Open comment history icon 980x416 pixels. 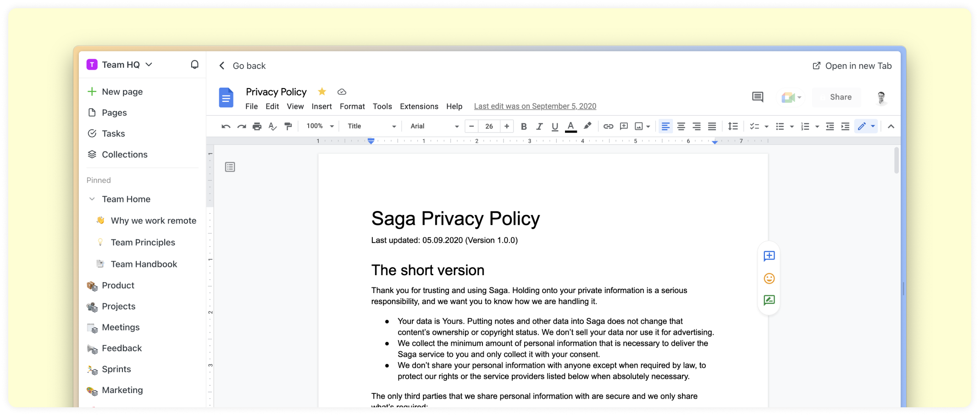[x=757, y=97]
